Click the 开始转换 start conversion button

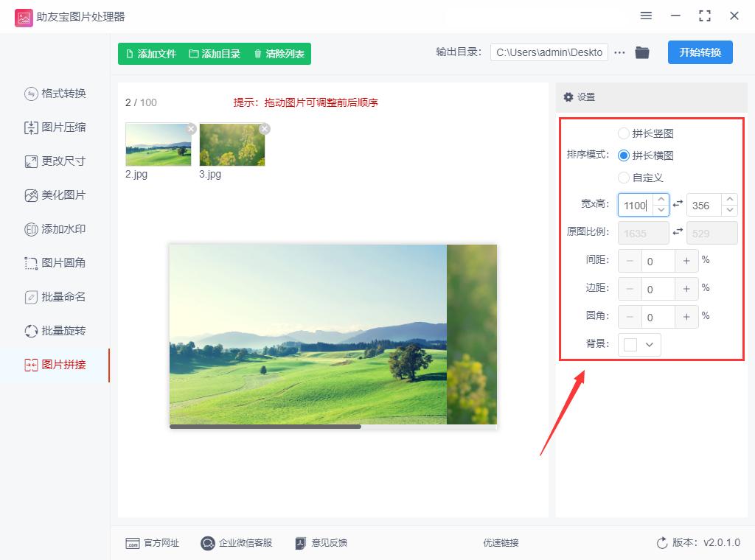(x=700, y=52)
